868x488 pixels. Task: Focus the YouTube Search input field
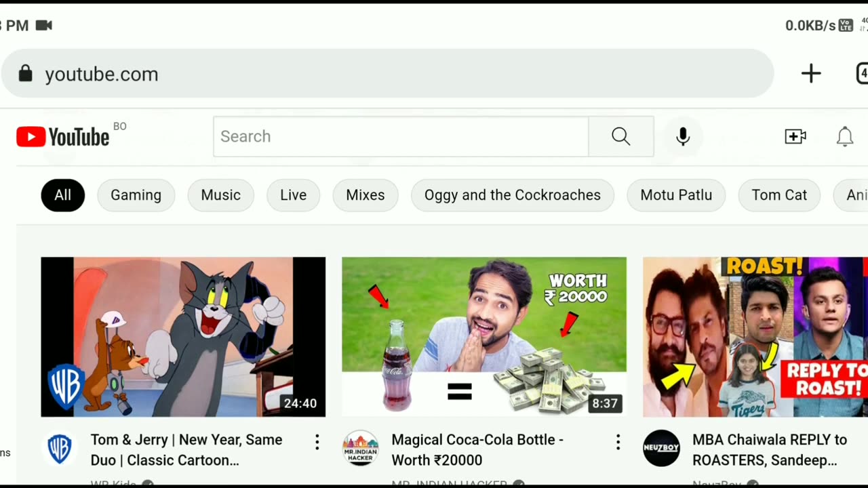pyautogui.click(x=401, y=136)
